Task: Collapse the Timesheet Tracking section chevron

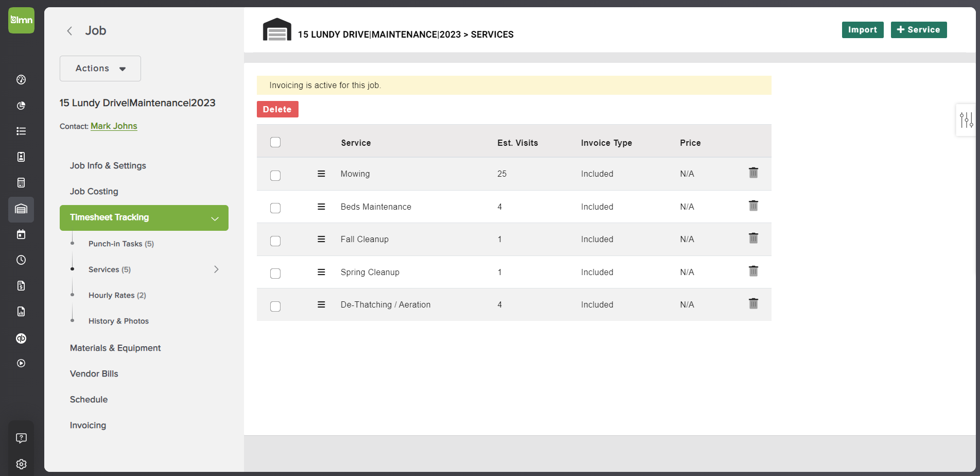Action: click(x=215, y=218)
